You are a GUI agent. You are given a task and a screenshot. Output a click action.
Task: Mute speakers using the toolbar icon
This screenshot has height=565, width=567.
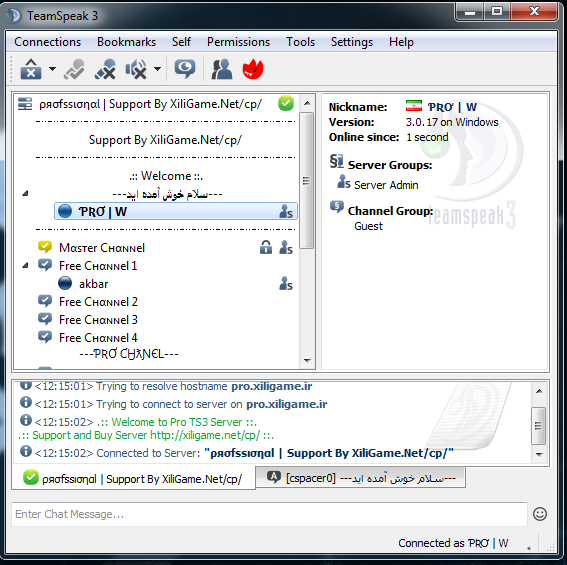tap(136, 69)
